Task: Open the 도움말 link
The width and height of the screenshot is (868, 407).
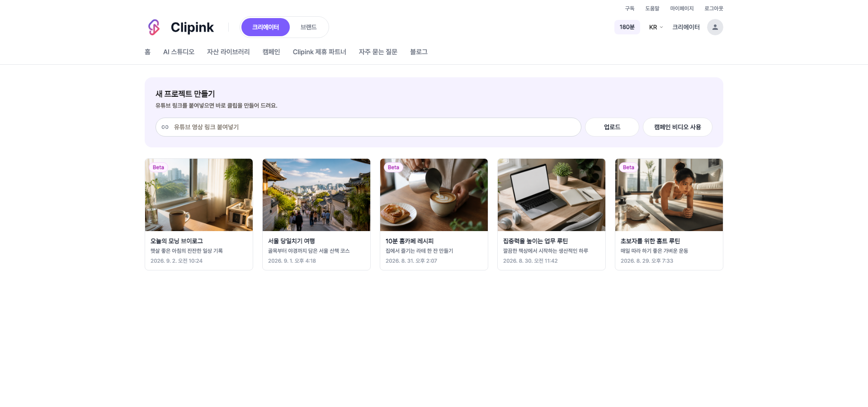Action: pos(652,9)
